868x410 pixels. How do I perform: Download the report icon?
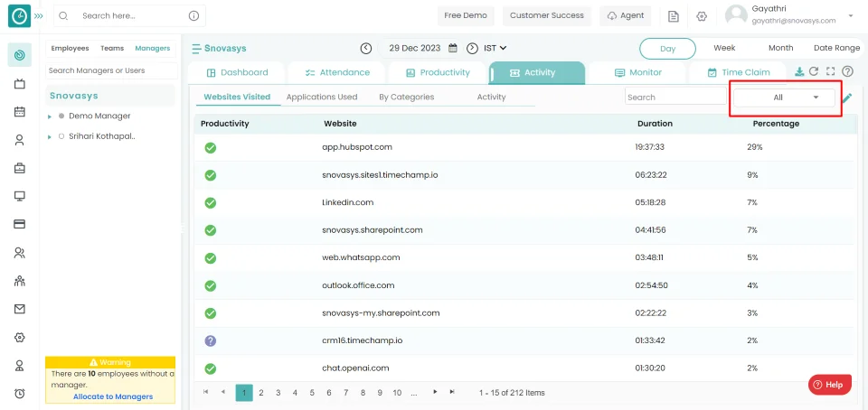click(798, 71)
